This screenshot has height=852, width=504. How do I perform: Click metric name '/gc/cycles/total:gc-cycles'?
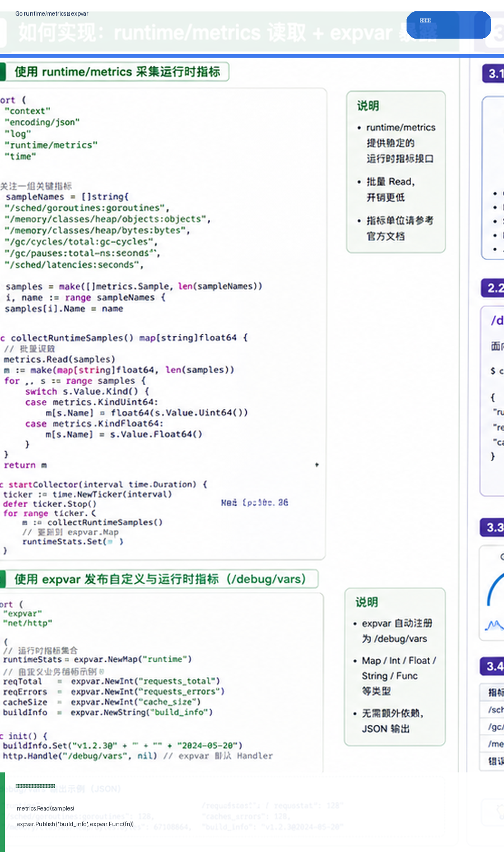coord(81,242)
